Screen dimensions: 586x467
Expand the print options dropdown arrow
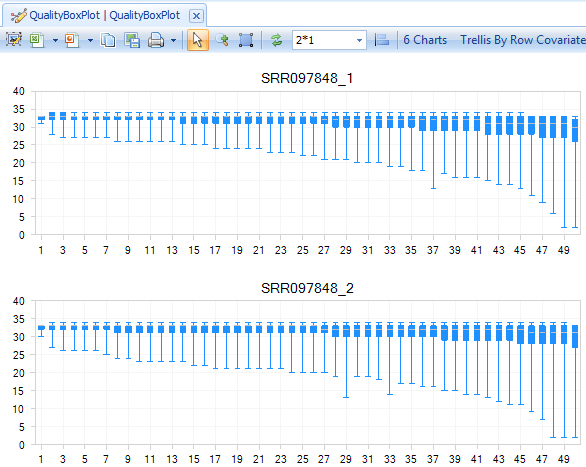point(173,40)
